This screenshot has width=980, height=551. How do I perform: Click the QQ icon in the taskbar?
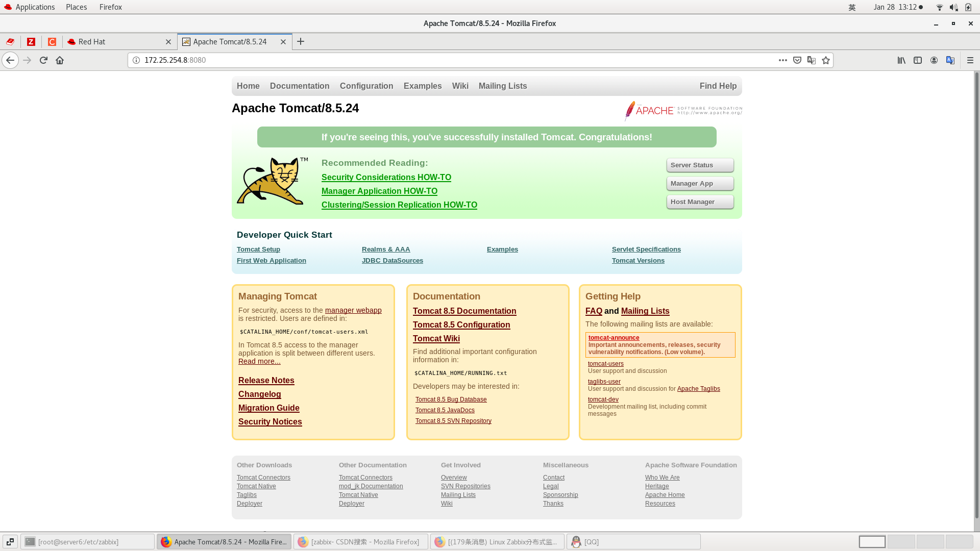point(576,541)
